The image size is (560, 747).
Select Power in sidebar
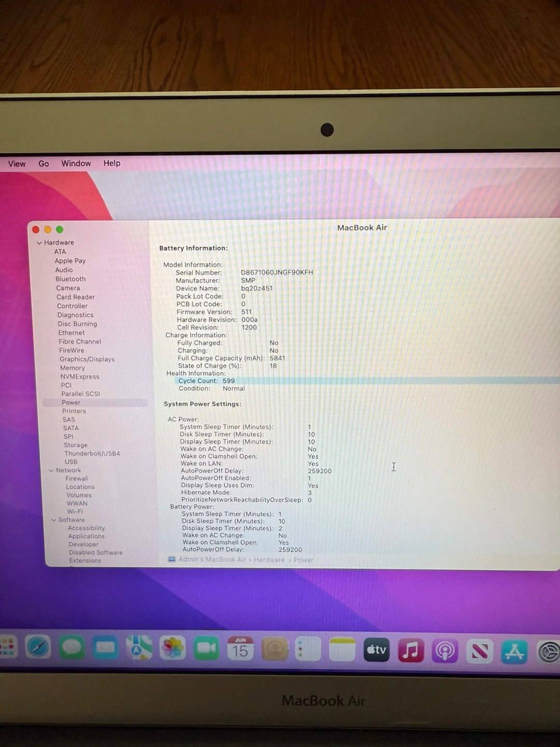[x=71, y=403]
